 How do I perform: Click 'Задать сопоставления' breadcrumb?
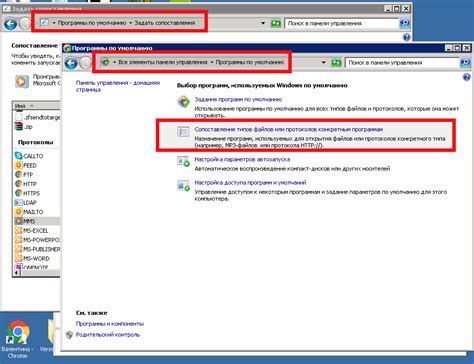point(165,23)
